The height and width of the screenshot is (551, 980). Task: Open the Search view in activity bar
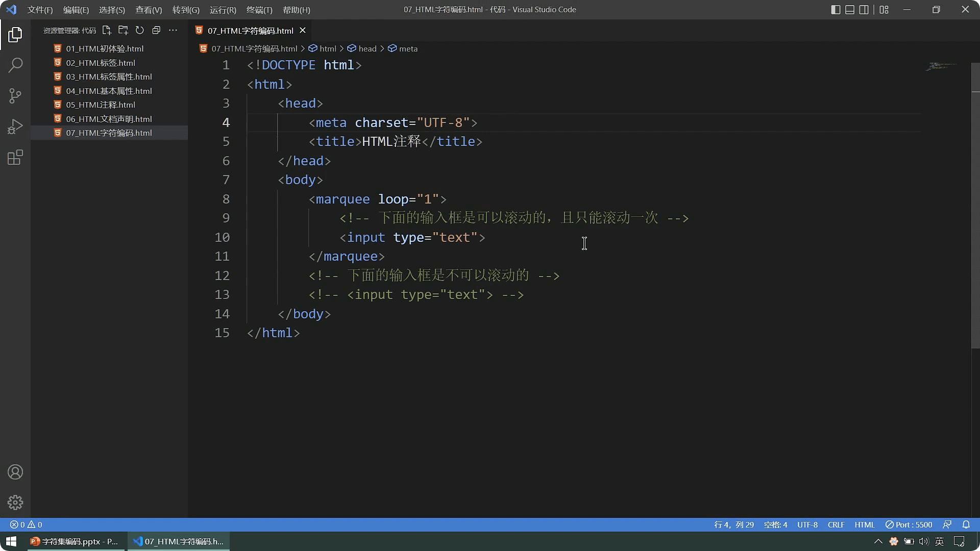point(15,65)
